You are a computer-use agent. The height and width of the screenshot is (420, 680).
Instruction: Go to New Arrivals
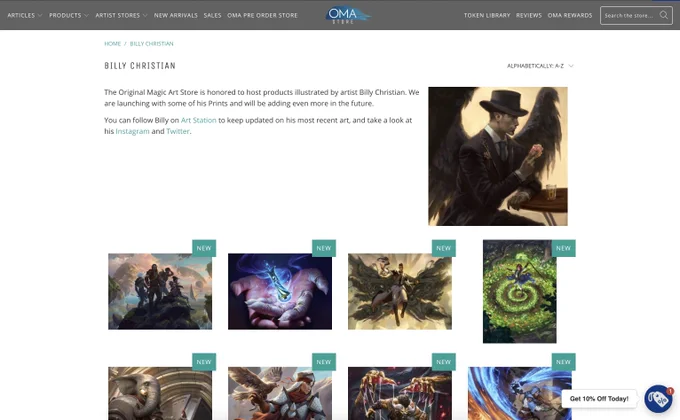point(176,15)
